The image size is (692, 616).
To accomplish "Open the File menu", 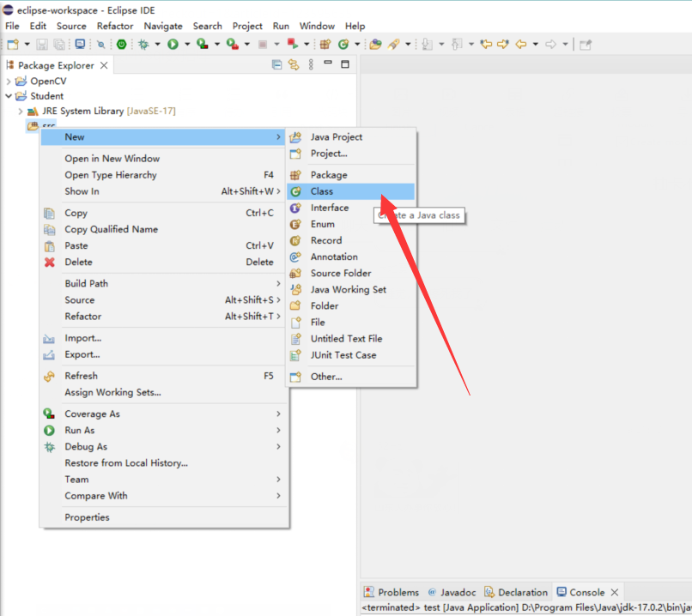I will pos(12,26).
